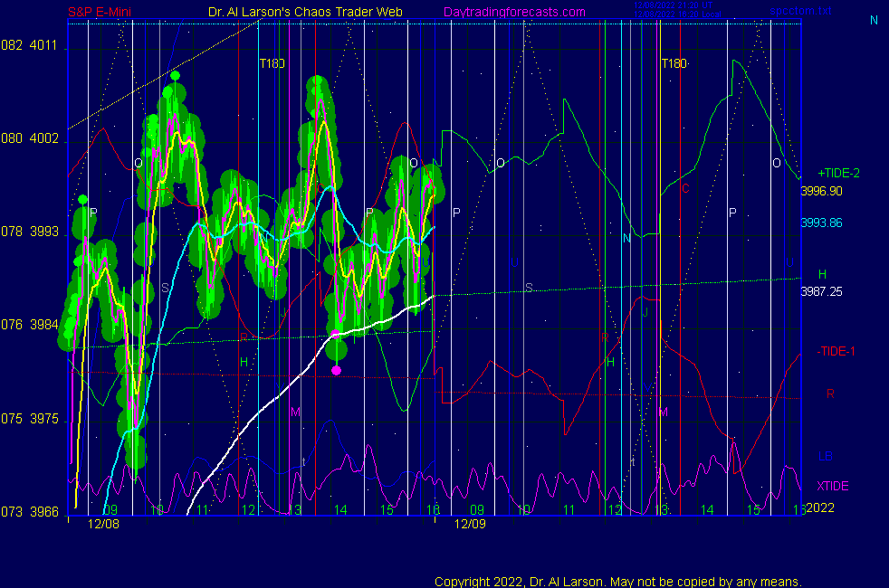Click the red 'S&P E-Mini' title
The image size is (889, 588).
(100, 12)
